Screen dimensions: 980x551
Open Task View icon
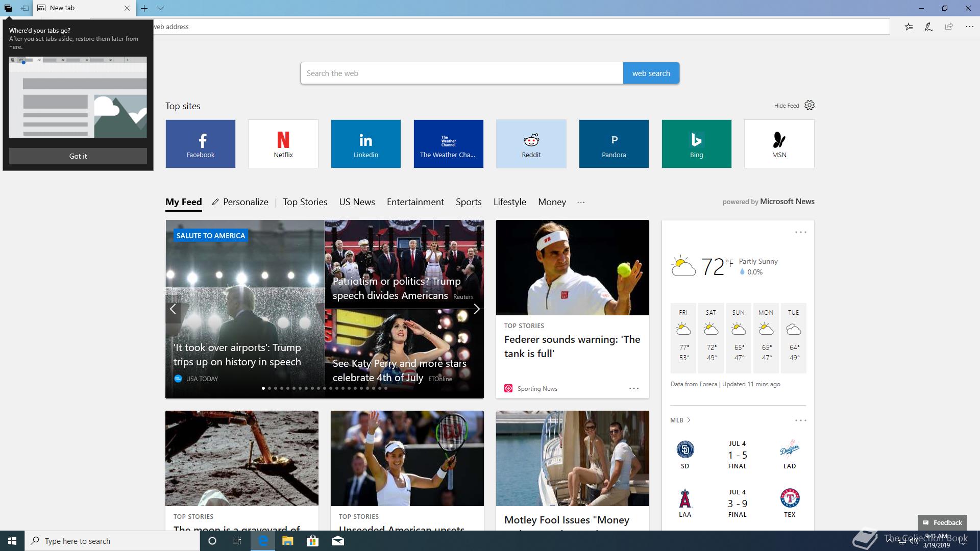(x=237, y=541)
